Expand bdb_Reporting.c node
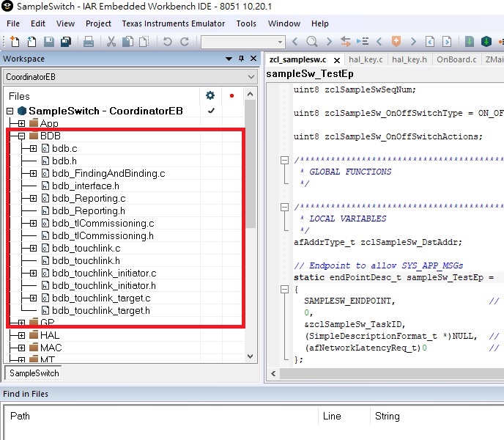This screenshot has width=504, height=440. [33, 198]
